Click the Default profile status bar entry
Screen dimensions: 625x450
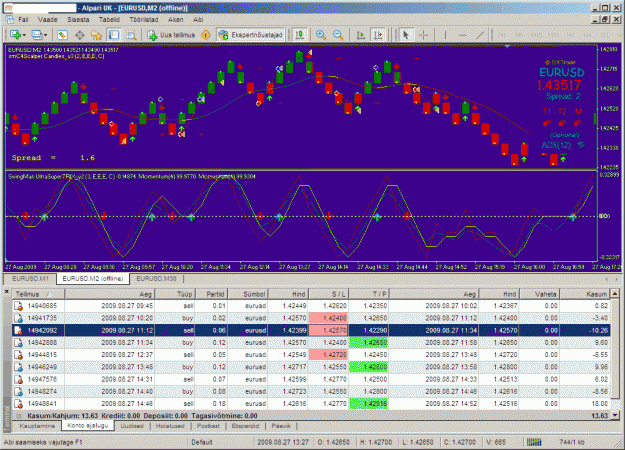click(x=202, y=442)
